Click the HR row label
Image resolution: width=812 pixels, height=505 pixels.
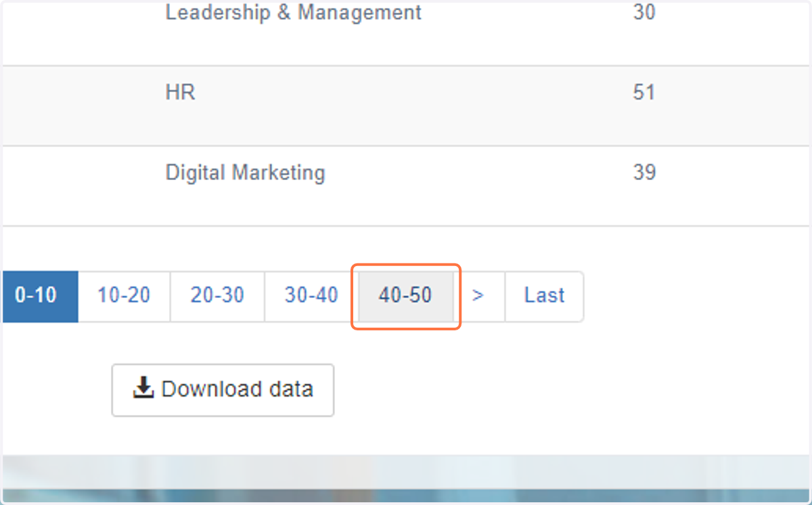pos(181,92)
